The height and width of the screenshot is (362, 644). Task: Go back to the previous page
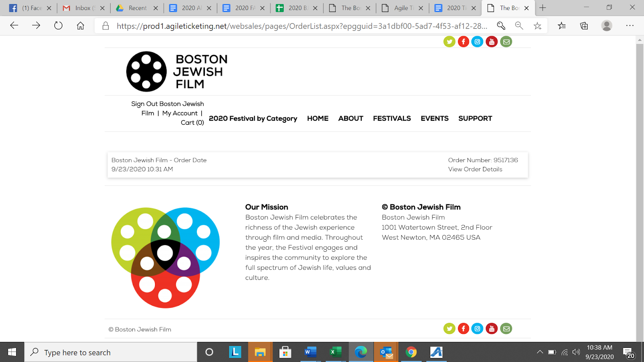click(x=14, y=26)
